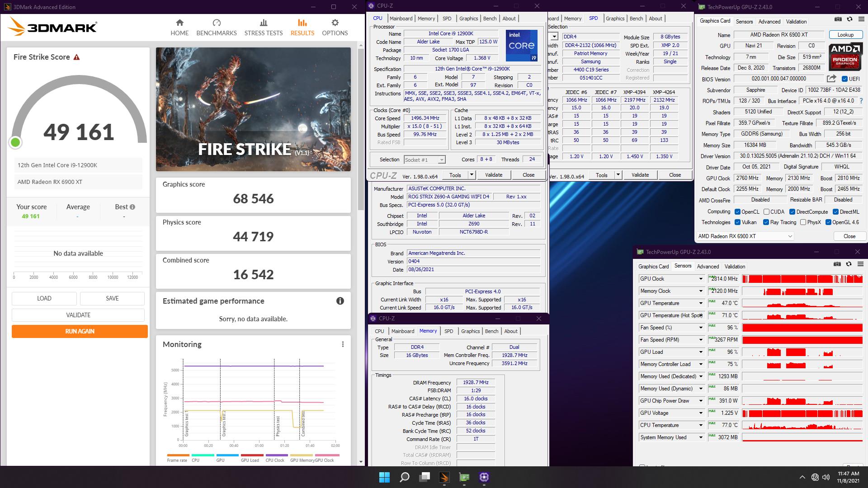868x488 pixels.
Task: Open GPU selector AMD Radeon RX 6900 XT dropdown
Action: click(745, 236)
